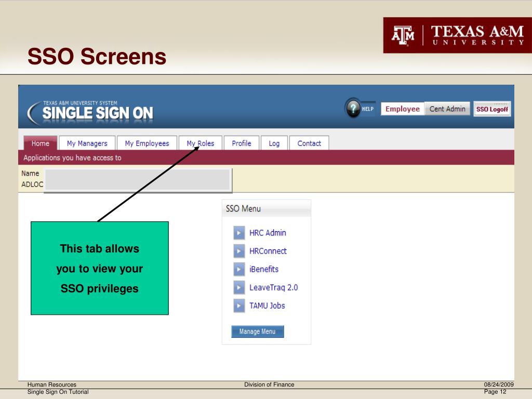Viewport: 532px width, 399px height.
Task: Click the arrow icon beside HRConnect
Action: 239,251
